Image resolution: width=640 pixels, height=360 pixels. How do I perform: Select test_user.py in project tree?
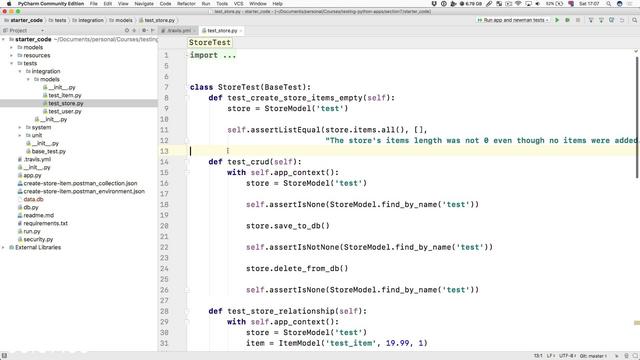pos(65,111)
